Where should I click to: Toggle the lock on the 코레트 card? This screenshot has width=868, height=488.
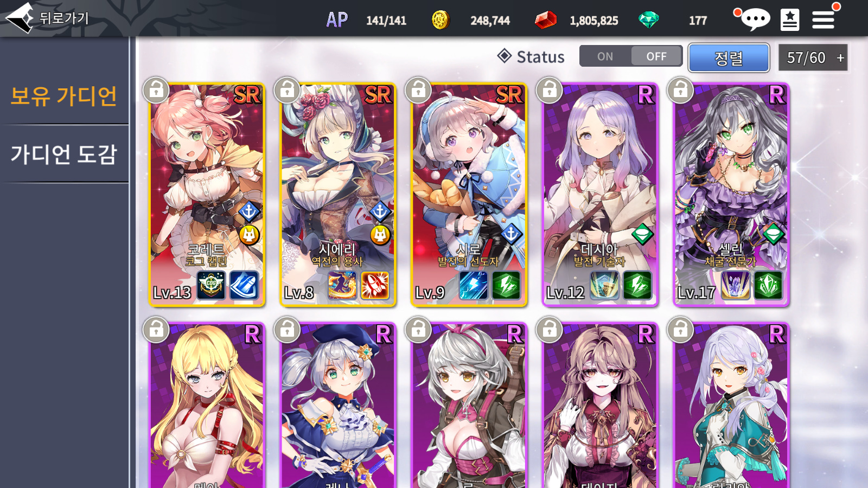[x=156, y=90]
